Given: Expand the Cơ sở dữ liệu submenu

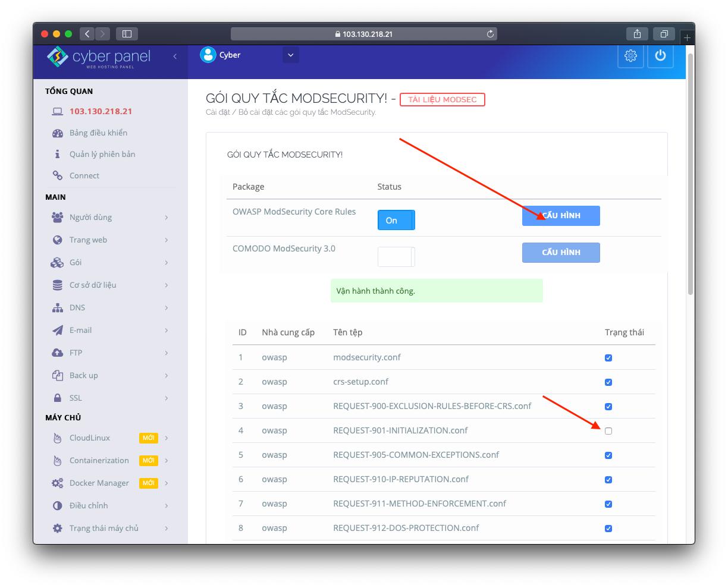Looking at the screenshot, I should pyautogui.click(x=167, y=285).
